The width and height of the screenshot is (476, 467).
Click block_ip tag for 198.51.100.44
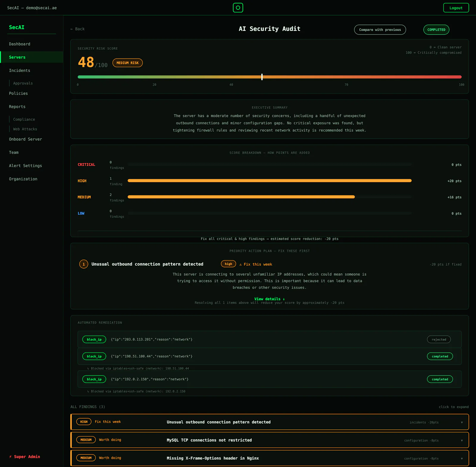tap(94, 356)
